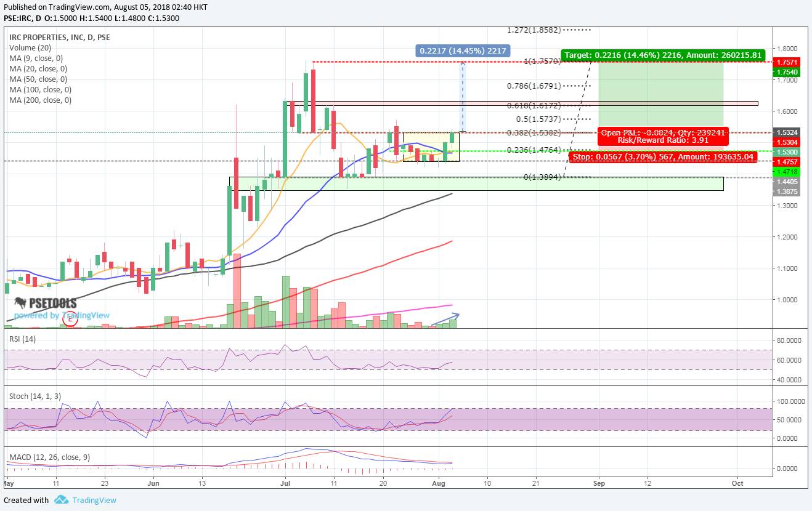Click the 'Oct' label on time axis
812x511 pixels.
pyautogui.click(x=737, y=483)
